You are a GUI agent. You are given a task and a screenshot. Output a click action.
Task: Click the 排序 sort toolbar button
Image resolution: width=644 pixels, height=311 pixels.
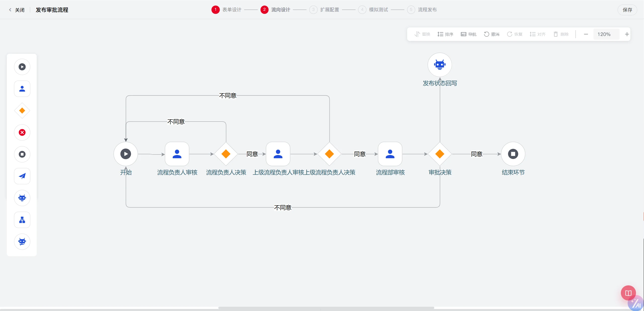(x=445, y=34)
